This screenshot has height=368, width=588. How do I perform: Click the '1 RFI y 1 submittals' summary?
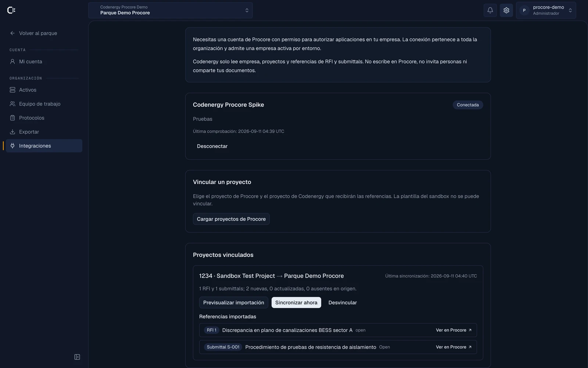tap(278, 289)
